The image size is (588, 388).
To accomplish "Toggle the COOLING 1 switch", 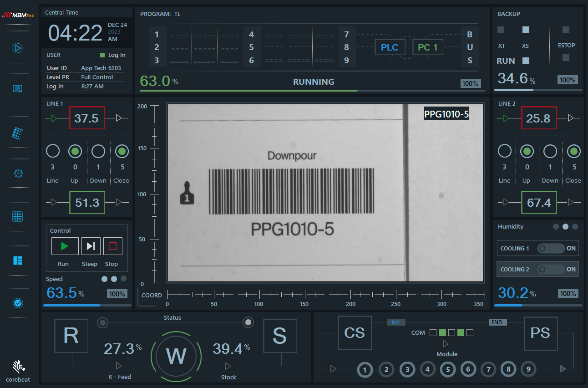I will point(551,248).
